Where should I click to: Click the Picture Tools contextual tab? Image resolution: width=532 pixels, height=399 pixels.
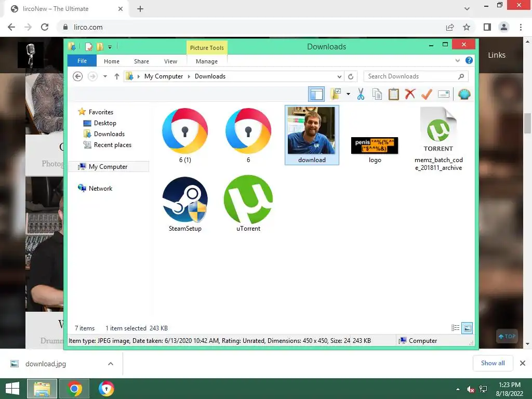(207, 48)
